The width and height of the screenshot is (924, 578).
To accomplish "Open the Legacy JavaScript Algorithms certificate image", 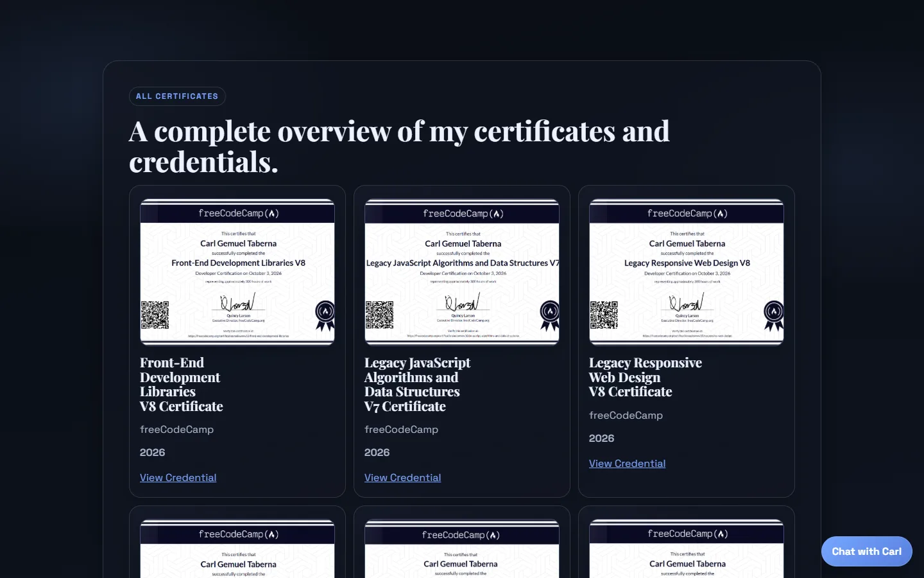I will [x=462, y=272].
